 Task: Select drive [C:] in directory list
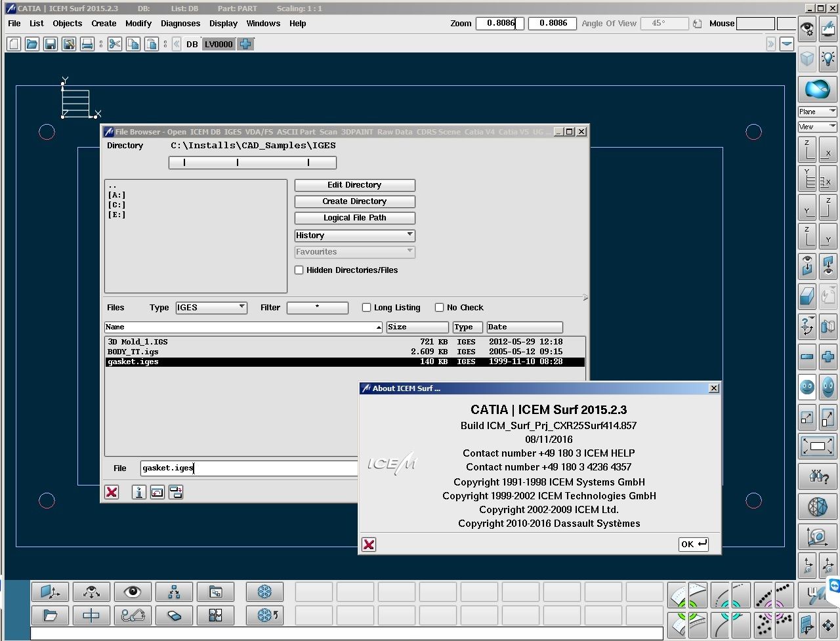click(117, 205)
